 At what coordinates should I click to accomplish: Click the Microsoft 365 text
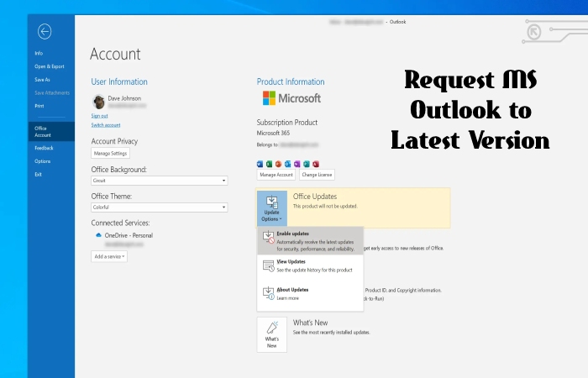273,133
